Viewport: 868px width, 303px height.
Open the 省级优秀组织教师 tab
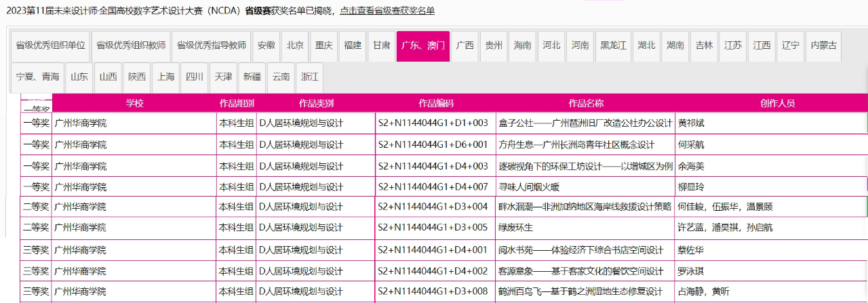point(131,46)
